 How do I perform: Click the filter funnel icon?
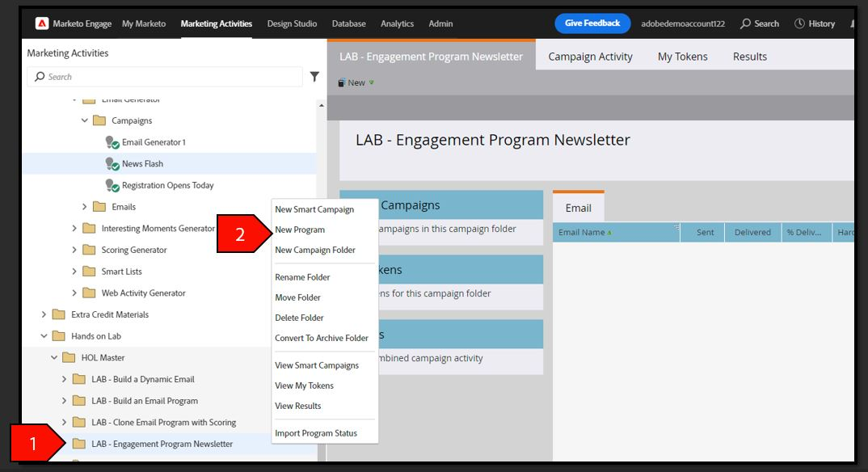pos(314,76)
